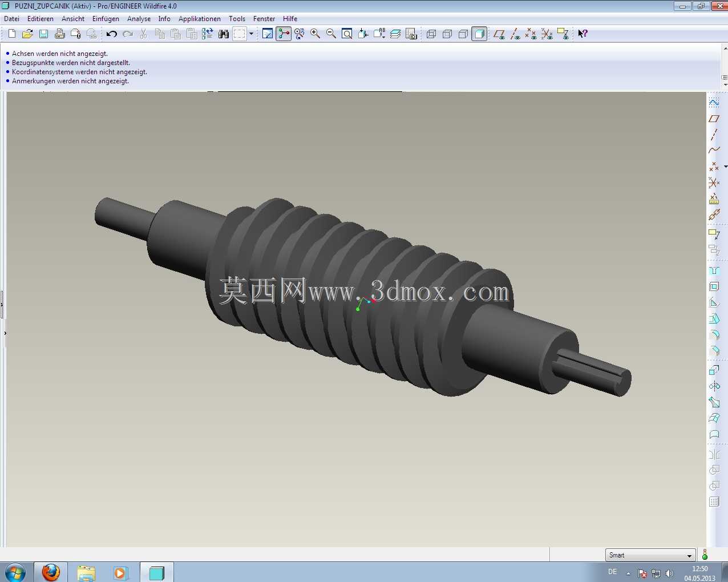The height and width of the screenshot is (582, 728).
Task: Select the Coordinate System tool
Action: pos(714,183)
